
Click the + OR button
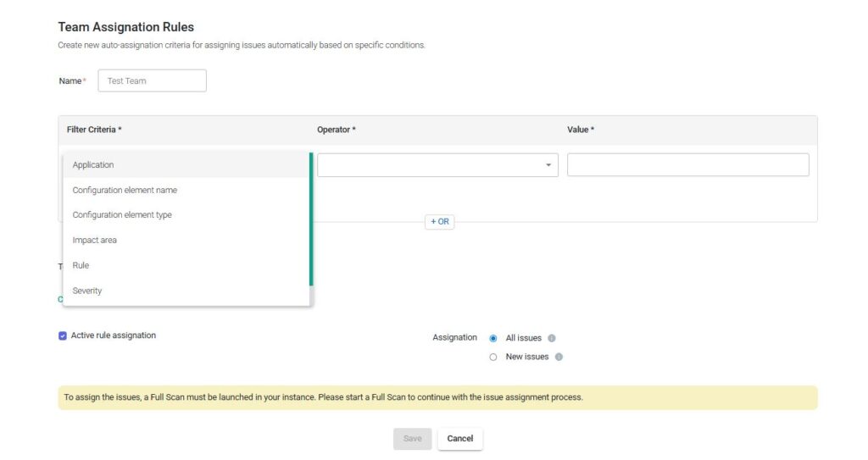coord(439,222)
